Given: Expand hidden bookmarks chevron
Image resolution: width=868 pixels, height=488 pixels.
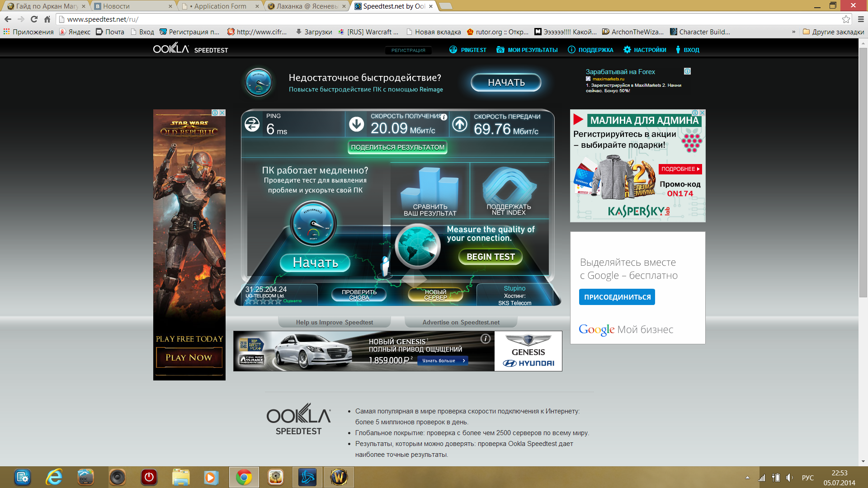Looking at the screenshot, I should [x=793, y=32].
